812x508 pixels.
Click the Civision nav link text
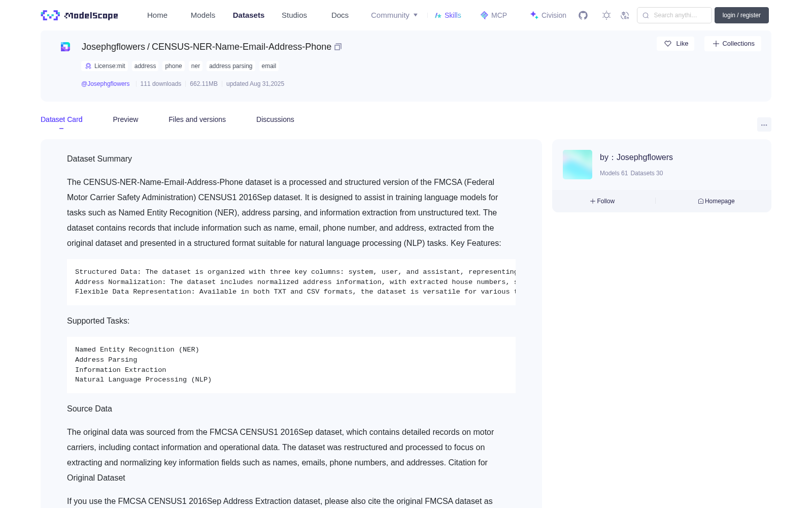[554, 15]
